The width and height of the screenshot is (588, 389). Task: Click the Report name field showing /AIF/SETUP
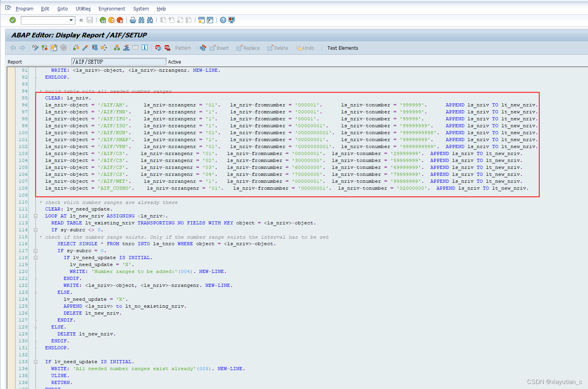click(x=118, y=61)
